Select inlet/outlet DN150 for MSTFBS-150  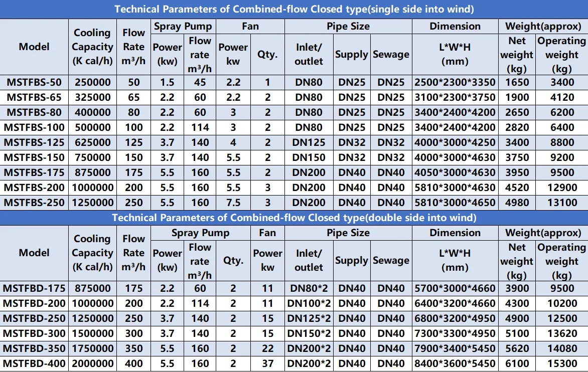[x=309, y=157]
